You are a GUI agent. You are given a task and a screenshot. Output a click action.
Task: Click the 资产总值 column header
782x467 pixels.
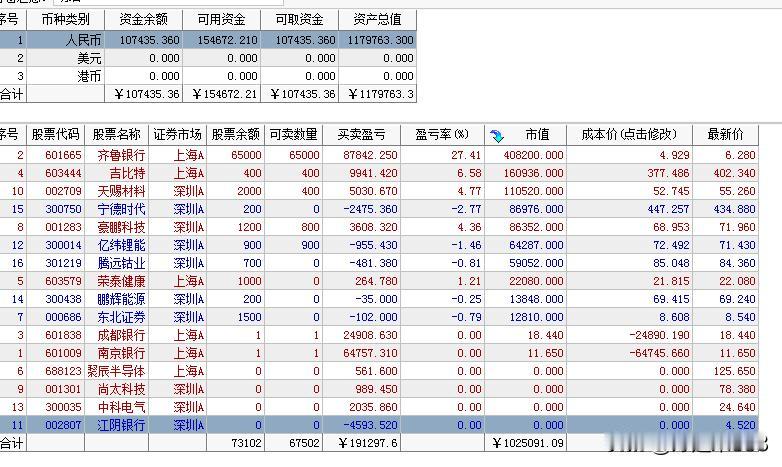(x=378, y=19)
